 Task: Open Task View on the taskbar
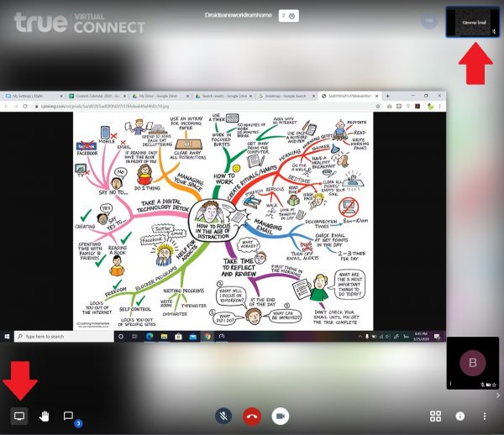(134, 337)
